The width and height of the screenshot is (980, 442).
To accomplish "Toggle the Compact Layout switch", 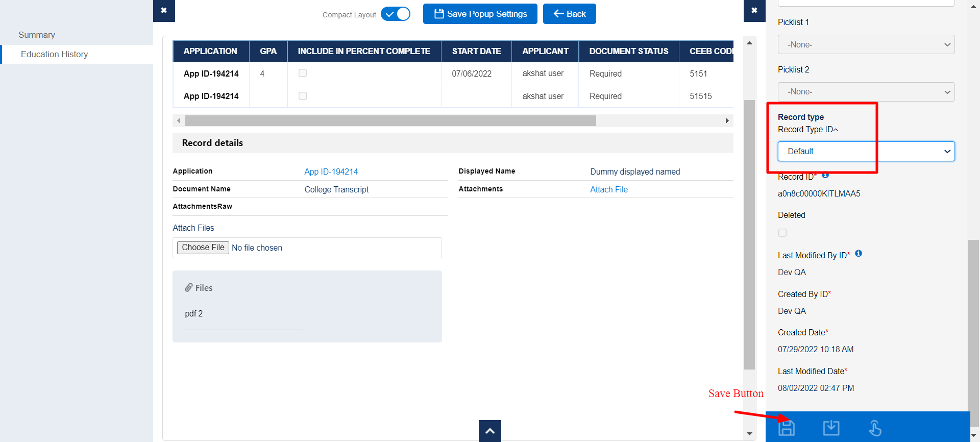I will 396,14.
